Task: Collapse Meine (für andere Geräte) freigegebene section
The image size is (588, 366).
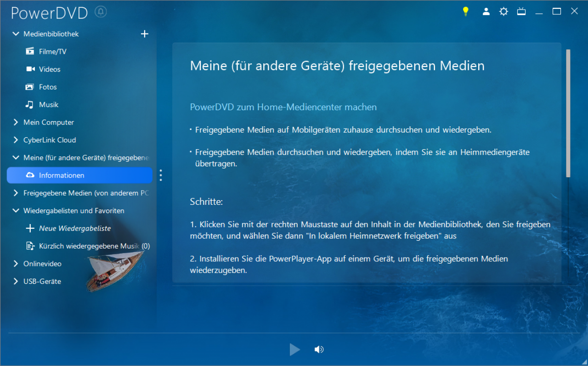Action: coord(16,158)
